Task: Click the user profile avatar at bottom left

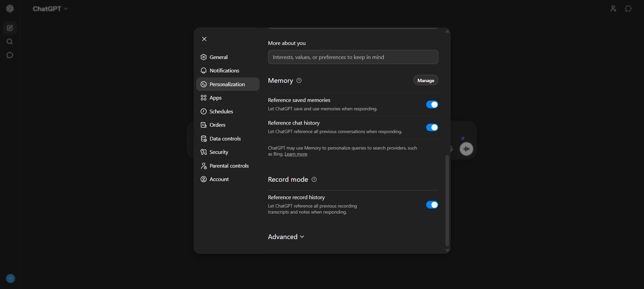Action: tap(10, 278)
